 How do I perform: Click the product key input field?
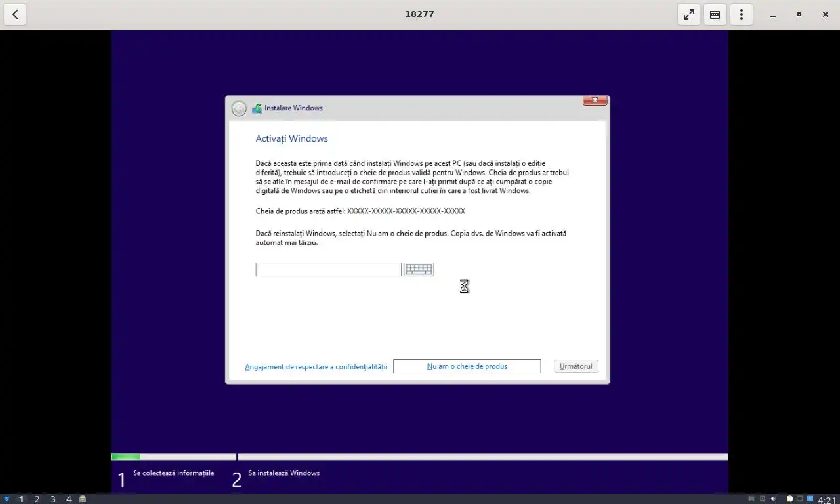click(328, 269)
